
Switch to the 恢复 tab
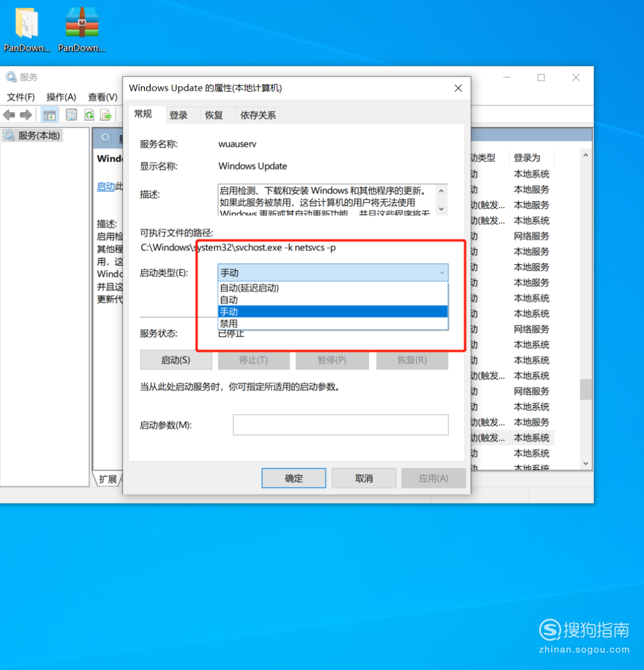tap(214, 115)
